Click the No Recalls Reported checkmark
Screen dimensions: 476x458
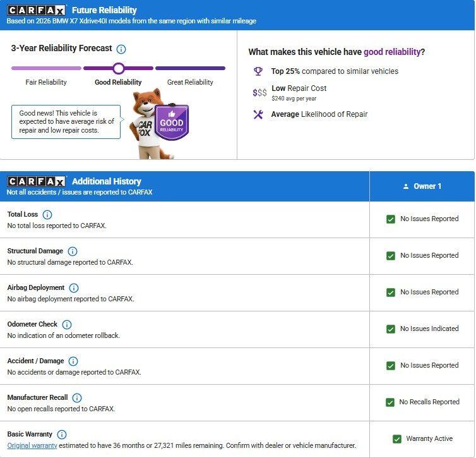(390, 402)
